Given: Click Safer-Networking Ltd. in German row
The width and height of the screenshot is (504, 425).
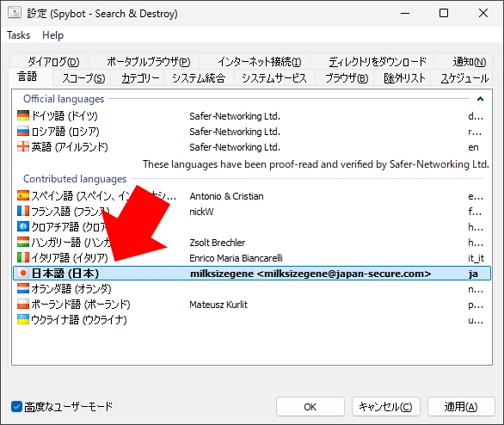Looking at the screenshot, I should coord(235,116).
